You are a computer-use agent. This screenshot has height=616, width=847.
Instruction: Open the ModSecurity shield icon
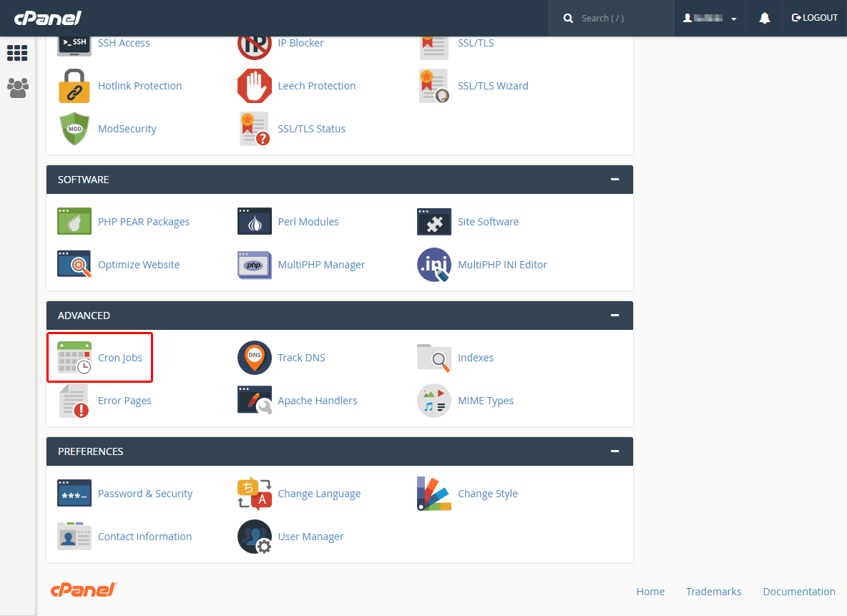click(x=74, y=129)
